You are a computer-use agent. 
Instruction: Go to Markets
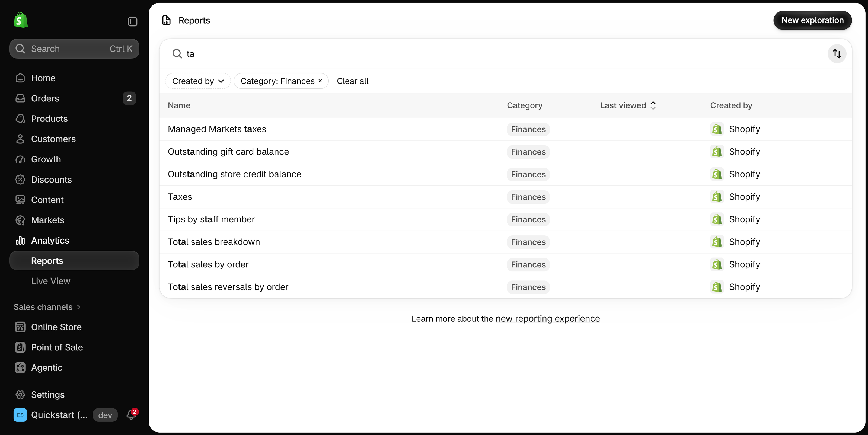coord(74,220)
